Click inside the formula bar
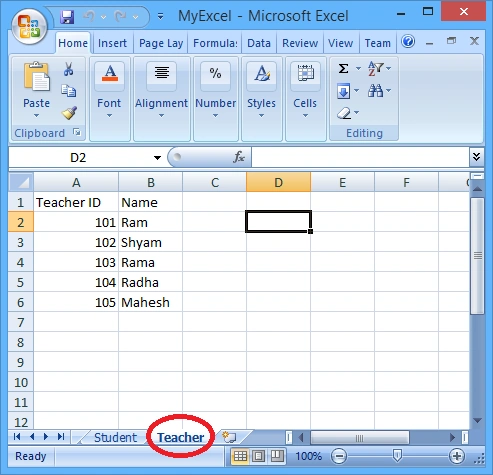493x475 pixels. coord(360,157)
